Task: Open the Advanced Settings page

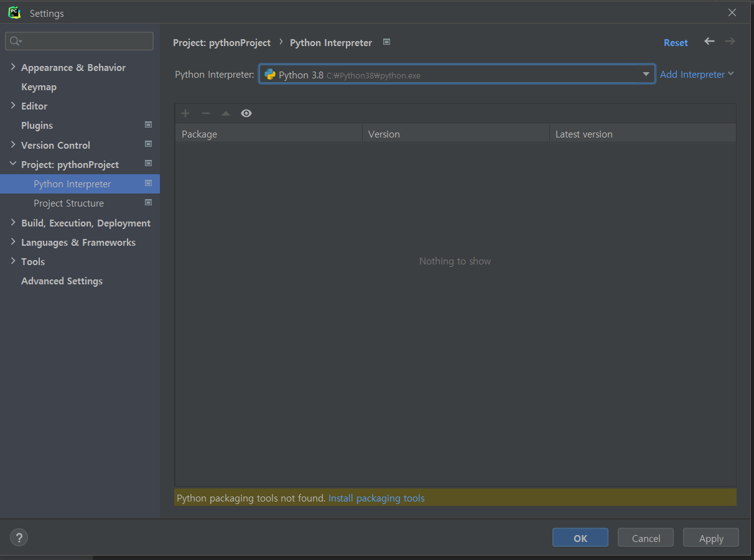Action: (62, 281)
